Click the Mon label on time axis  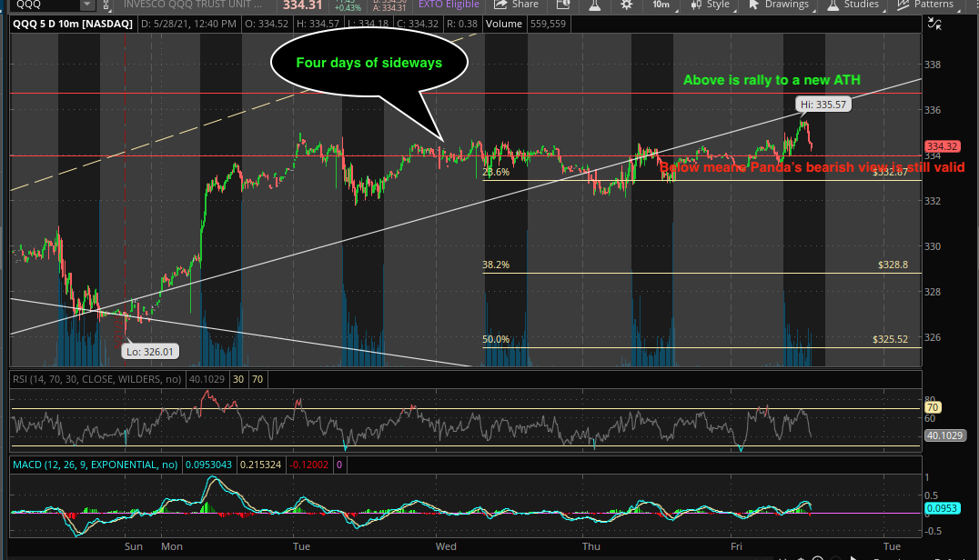(172, 546)
